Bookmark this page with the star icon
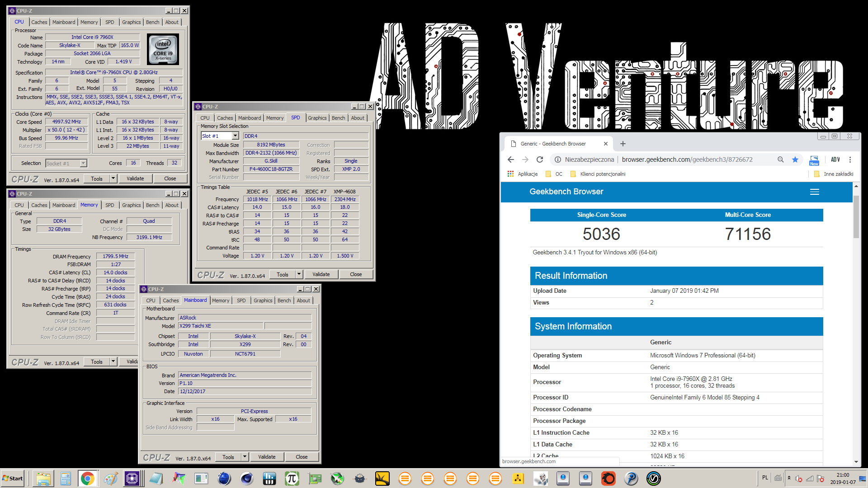This screenshot has height=488, width=868. tap(795, 160)
